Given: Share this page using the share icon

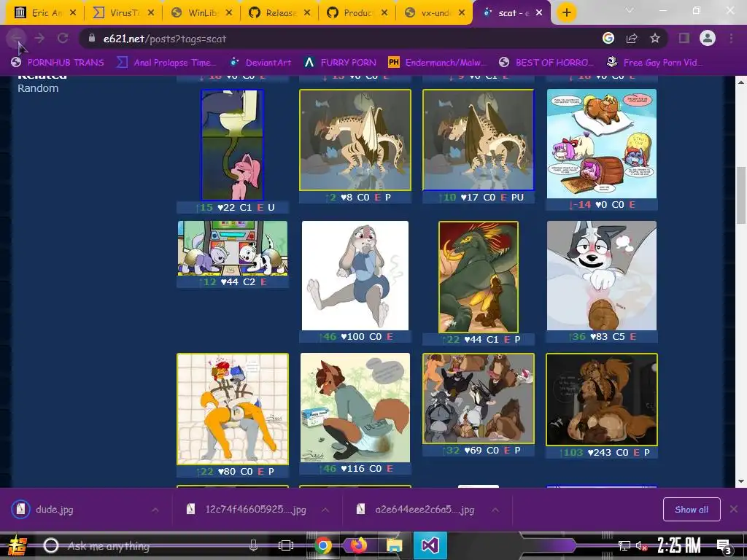Looking at the screenshot, I should [632, 39].
